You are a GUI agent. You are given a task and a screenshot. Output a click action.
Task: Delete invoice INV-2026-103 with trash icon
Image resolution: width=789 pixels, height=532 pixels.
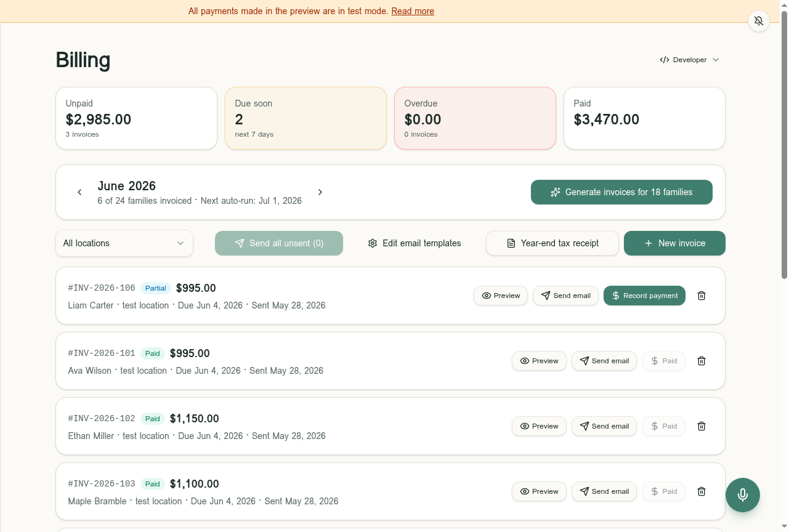point(702,491)
